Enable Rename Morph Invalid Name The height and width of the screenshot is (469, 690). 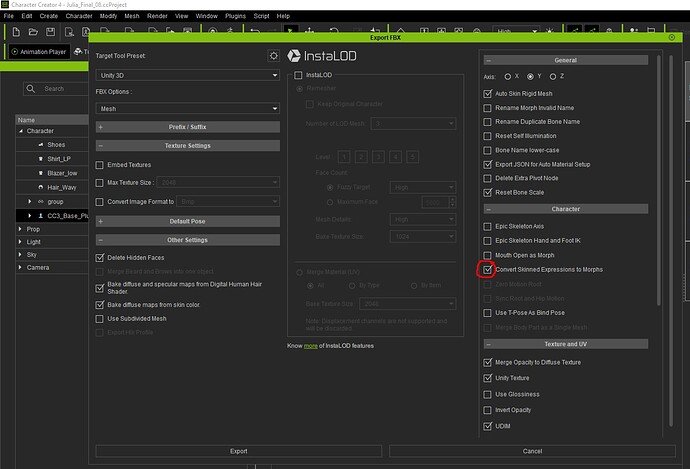click(x=487, y=108)
